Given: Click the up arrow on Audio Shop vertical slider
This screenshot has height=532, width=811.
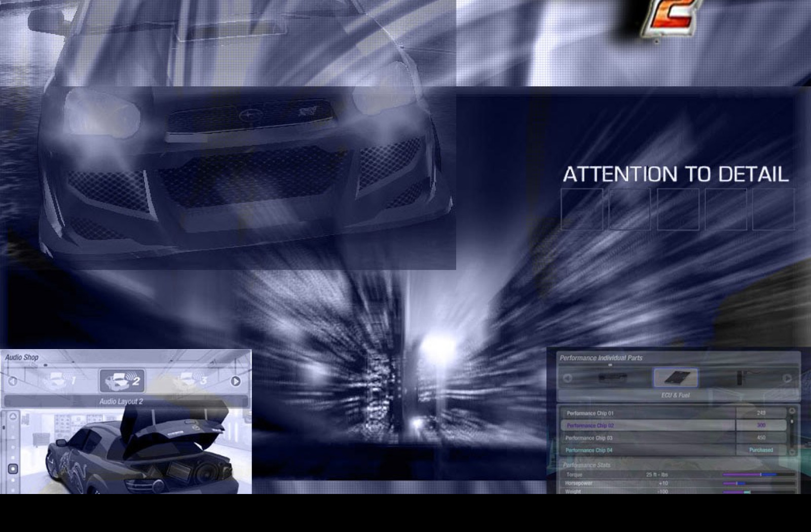Looking at the screenshot, I should click(x=13, y=416).
